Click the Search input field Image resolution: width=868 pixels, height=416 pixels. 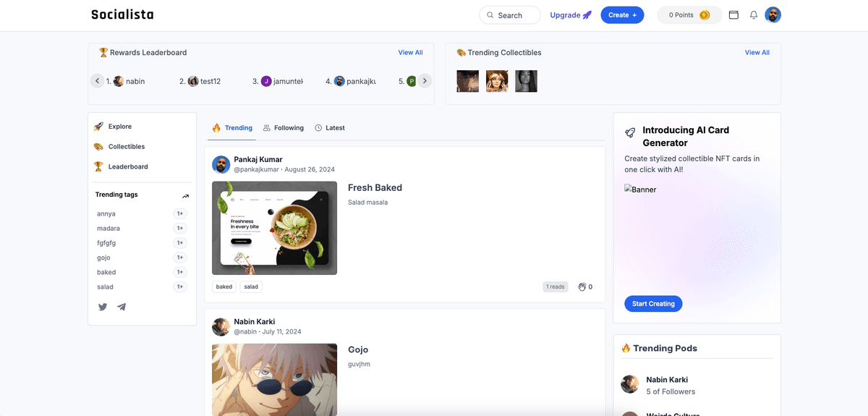click(x=510, y=15)
